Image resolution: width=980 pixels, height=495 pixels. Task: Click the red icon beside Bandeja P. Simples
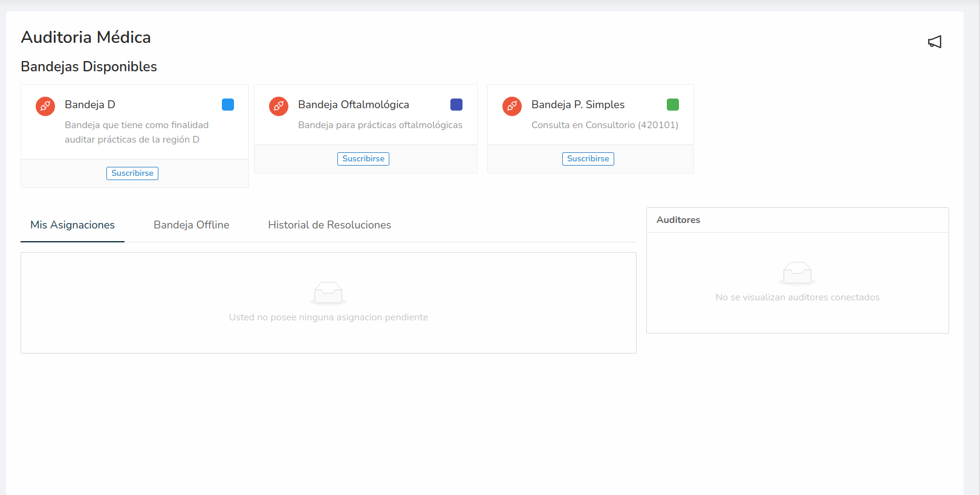click(512, 106)
